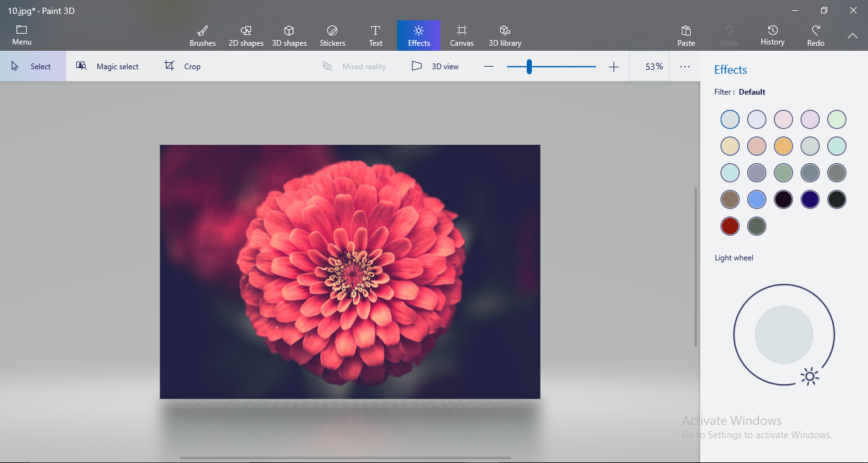Toggle 3D view
The height and width of the screenshot is (463, 868).
point(435,66)
